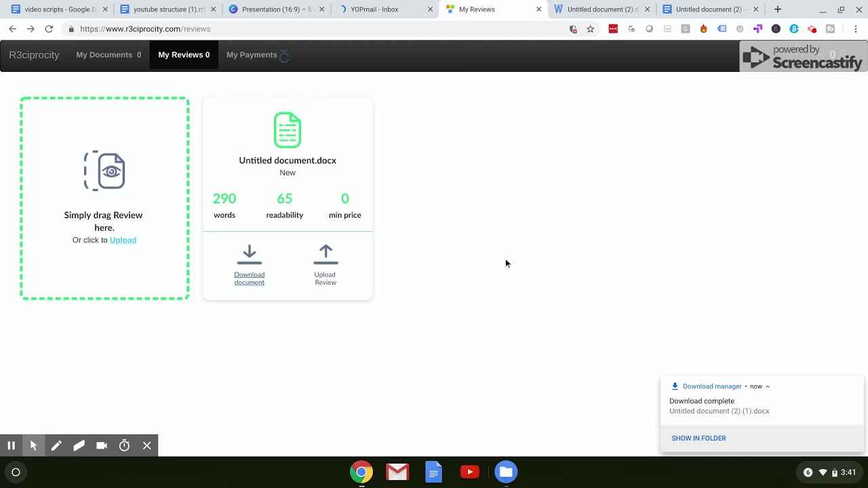Open the My Documents menu

point(108,55)
